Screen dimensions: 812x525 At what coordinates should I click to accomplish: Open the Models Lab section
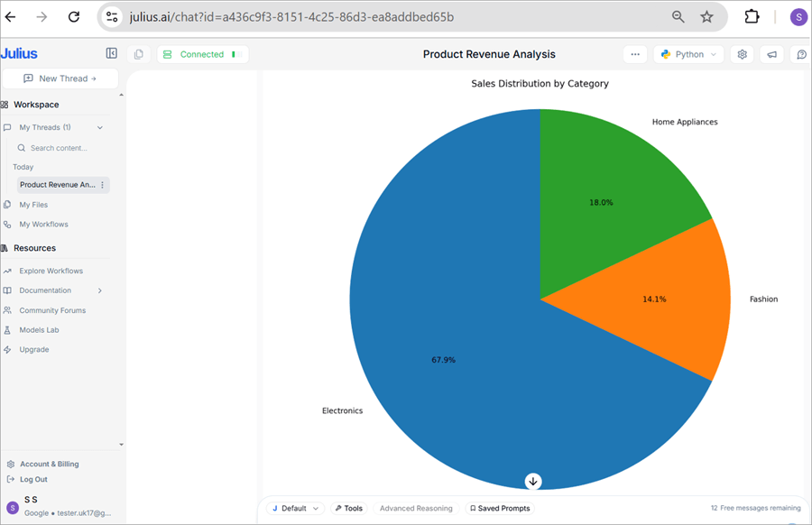(x=42, y=329)
